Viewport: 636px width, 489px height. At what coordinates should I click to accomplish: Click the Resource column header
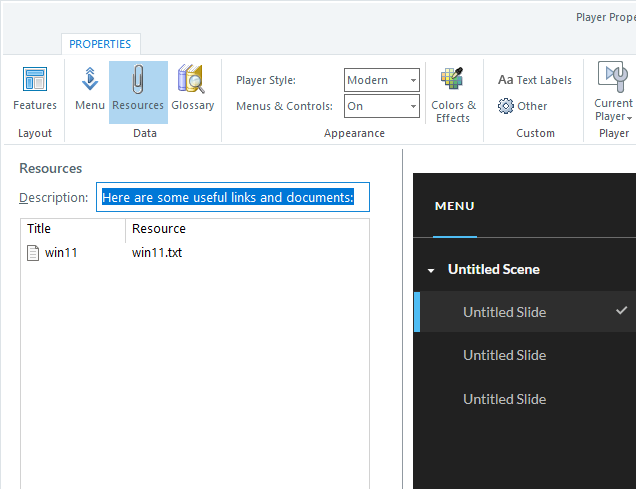[247, 229]
